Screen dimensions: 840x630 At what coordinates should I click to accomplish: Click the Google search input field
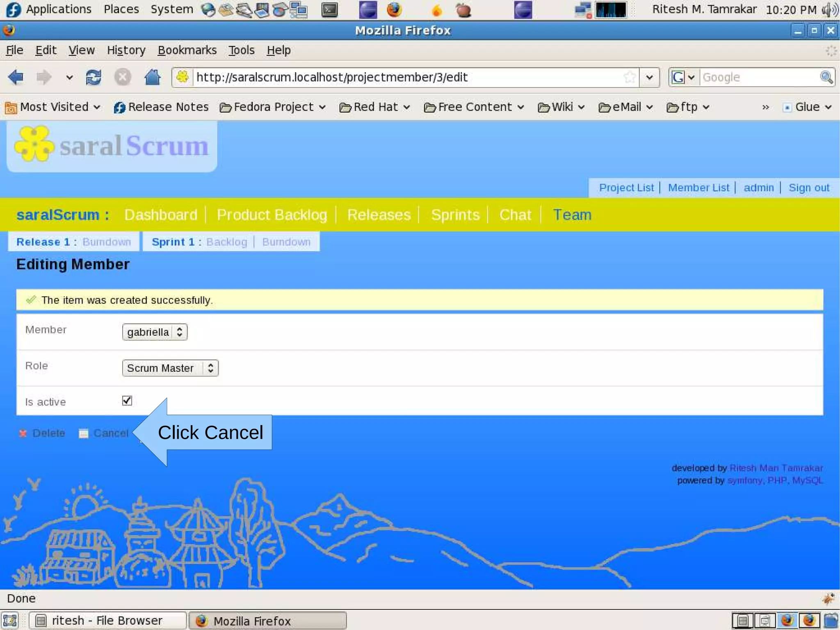coord(760,77)
